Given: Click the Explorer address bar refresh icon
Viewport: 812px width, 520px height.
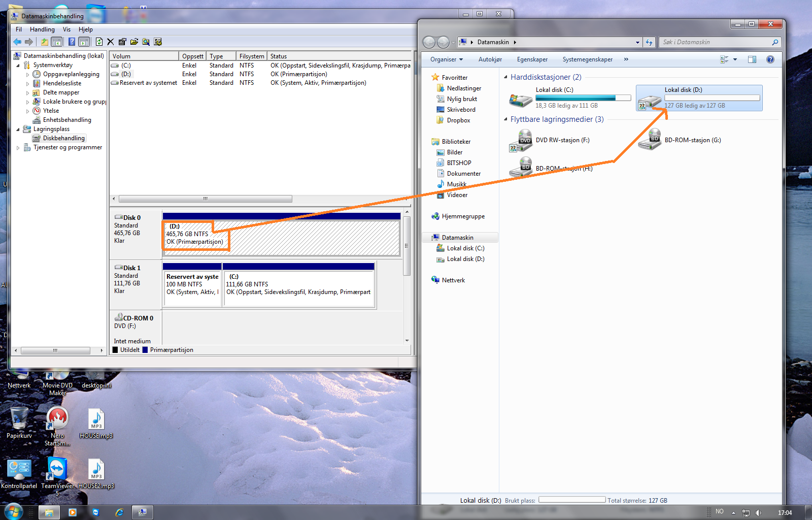Looking at the screenshot, I should coord(649,42).
